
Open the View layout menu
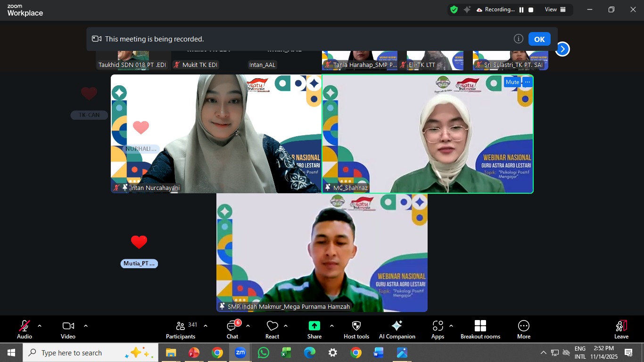555,9
